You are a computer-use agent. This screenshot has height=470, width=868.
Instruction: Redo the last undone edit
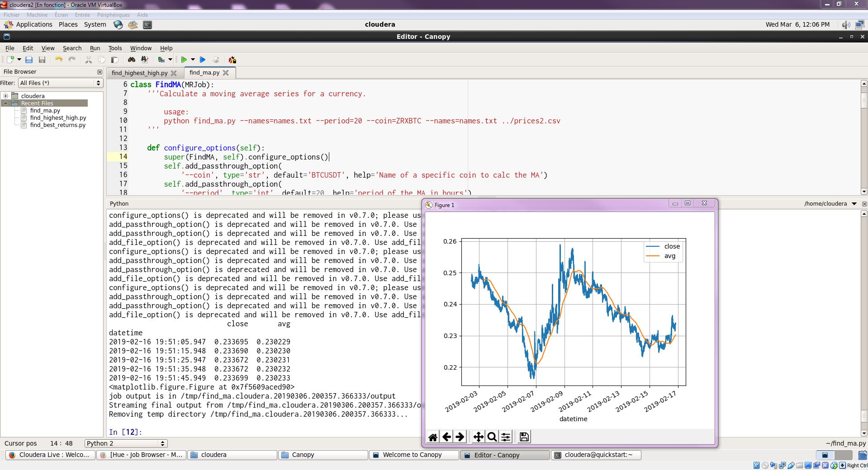[x=72, y=60]
